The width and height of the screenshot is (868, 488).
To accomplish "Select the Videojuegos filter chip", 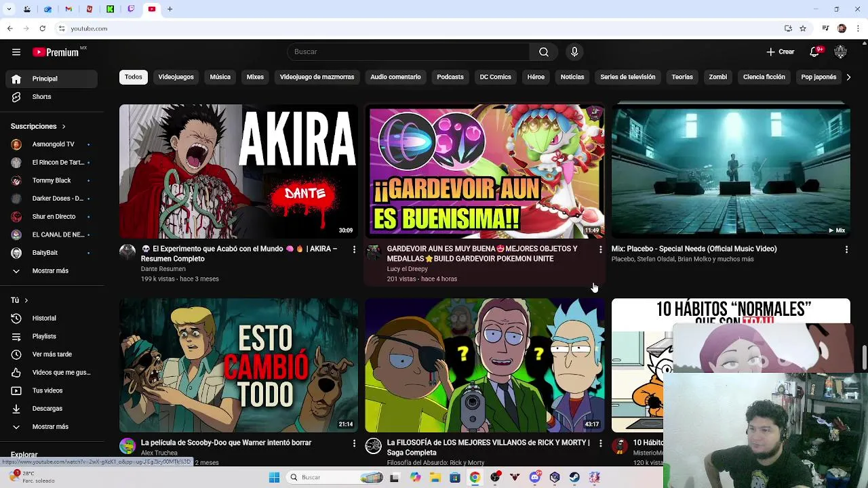I will 176,77.
